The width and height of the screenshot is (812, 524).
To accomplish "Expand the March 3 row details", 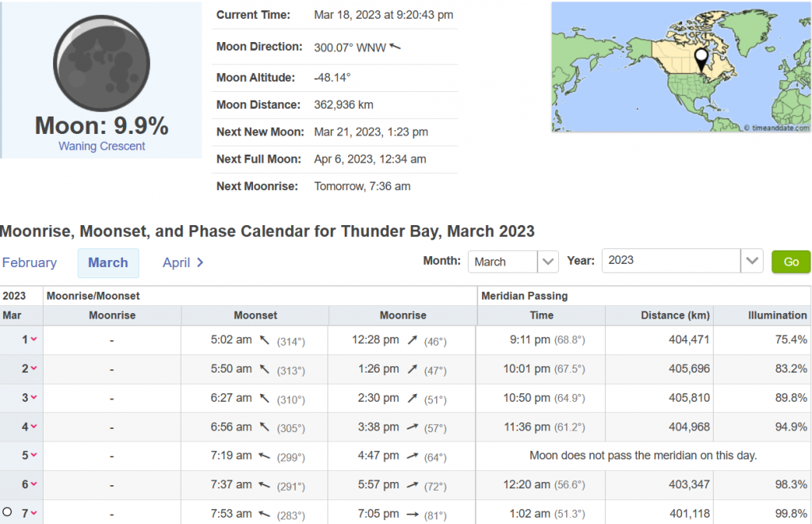I will point(33,398).
